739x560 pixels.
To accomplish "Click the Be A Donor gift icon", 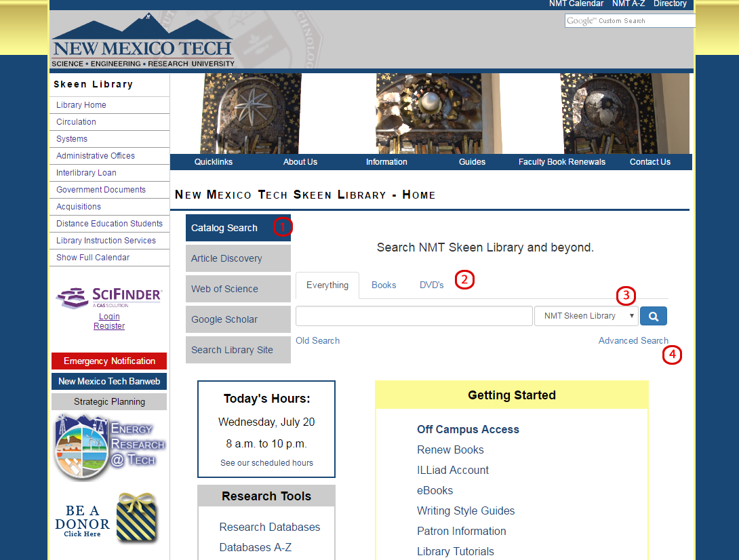I will (x=136, y=517).
